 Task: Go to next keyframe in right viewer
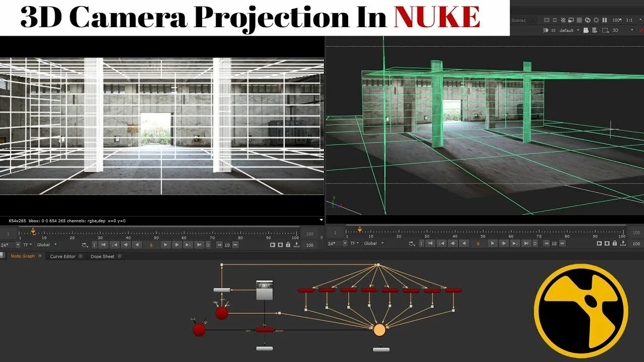pos(515,243)
